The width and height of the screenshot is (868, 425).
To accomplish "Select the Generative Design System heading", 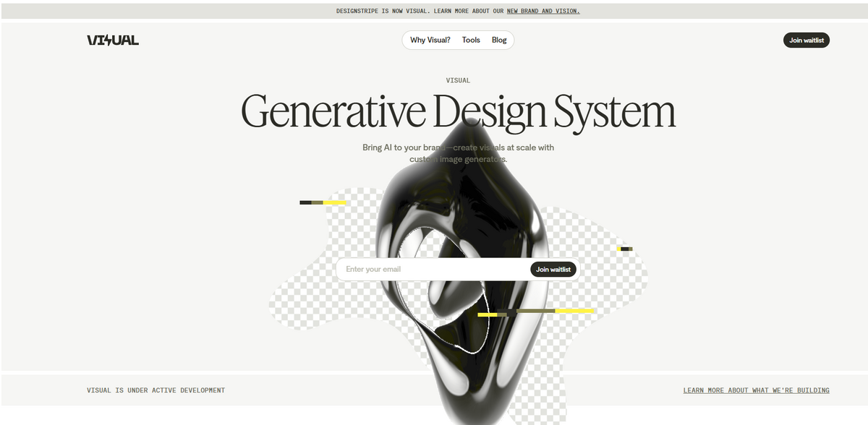I will tap(458, 111).
